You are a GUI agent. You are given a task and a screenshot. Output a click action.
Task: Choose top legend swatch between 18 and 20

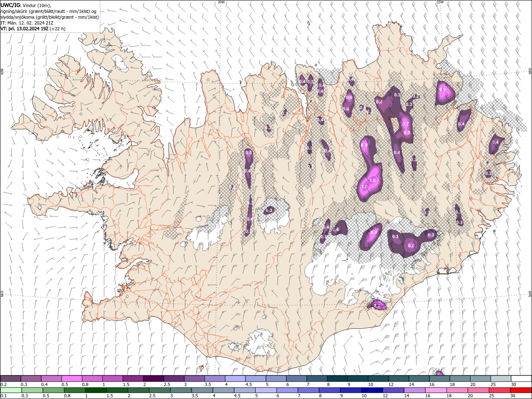(x=460, y=379)
